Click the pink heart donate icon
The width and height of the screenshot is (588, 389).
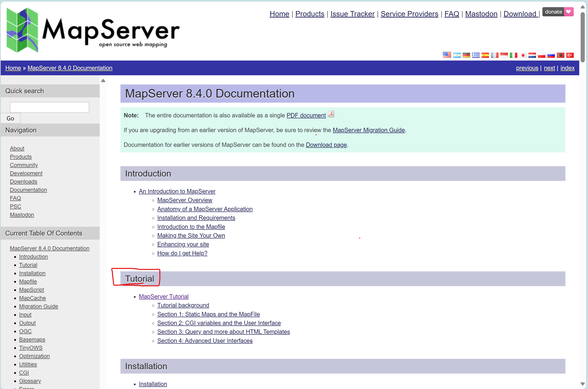click(569, 12)
